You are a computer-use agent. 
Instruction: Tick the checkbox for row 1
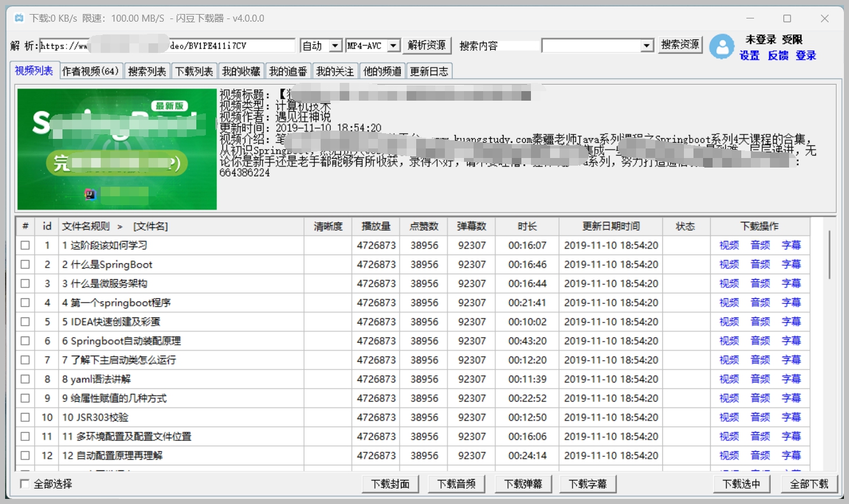25,245
